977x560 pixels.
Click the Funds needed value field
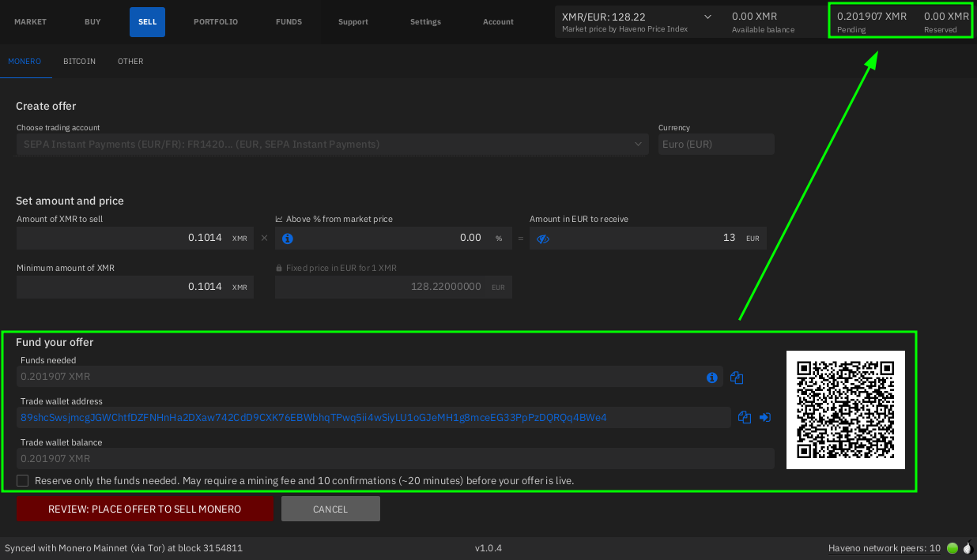(x=369, y=377)
